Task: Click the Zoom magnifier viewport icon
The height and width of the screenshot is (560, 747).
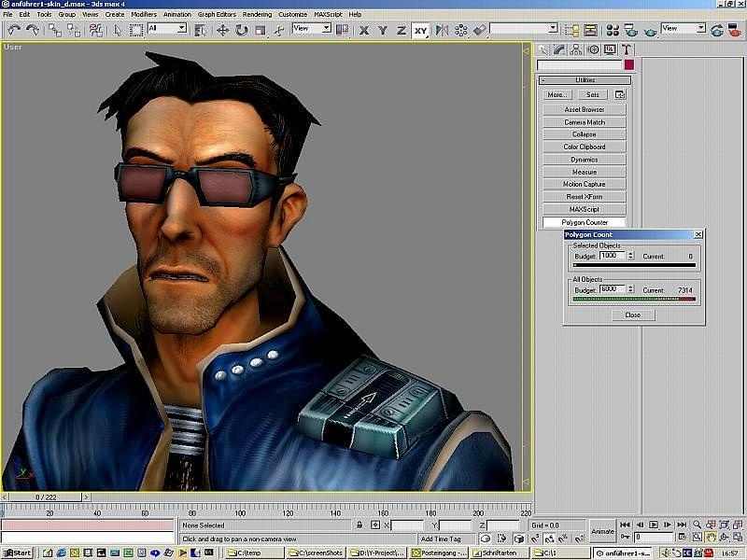Action: pos(697,525)
